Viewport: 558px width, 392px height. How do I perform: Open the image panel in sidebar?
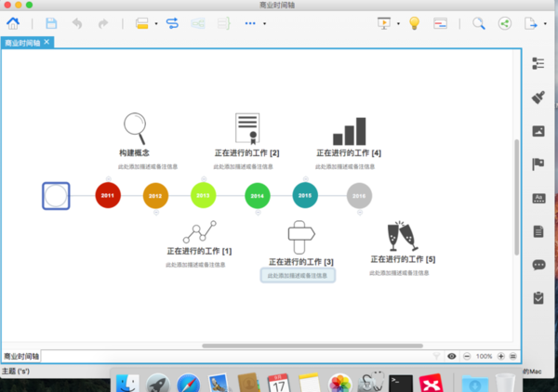538,131
